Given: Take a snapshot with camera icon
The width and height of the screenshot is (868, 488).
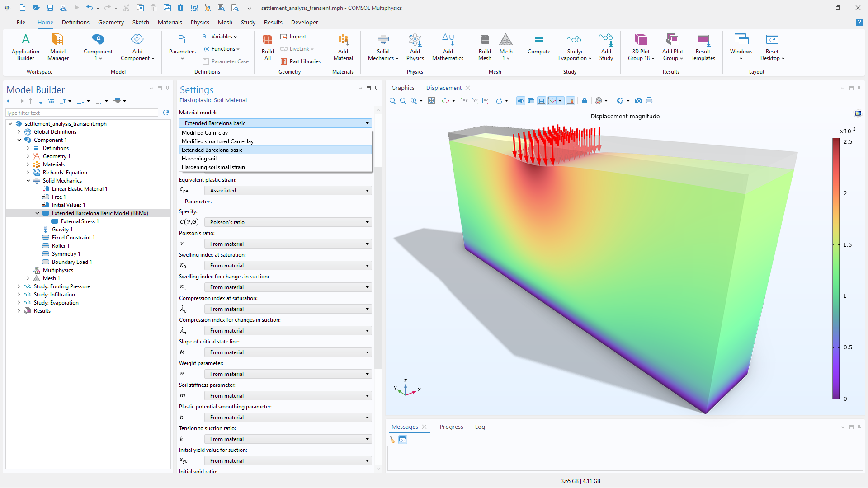Looking at the screenshot, I should click(638, 101).
